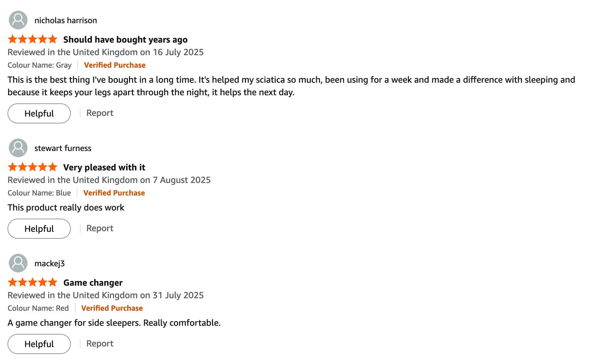614x364 pixels.
Task: Click nicholas harrison's profile avatar icon
Action: 18,20
